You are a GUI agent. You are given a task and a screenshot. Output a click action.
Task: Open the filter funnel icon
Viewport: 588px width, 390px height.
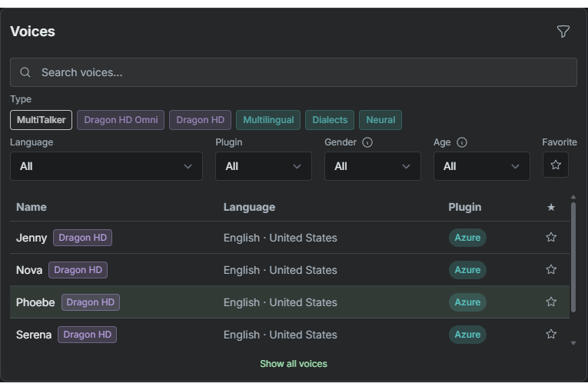tap(563, 32)
